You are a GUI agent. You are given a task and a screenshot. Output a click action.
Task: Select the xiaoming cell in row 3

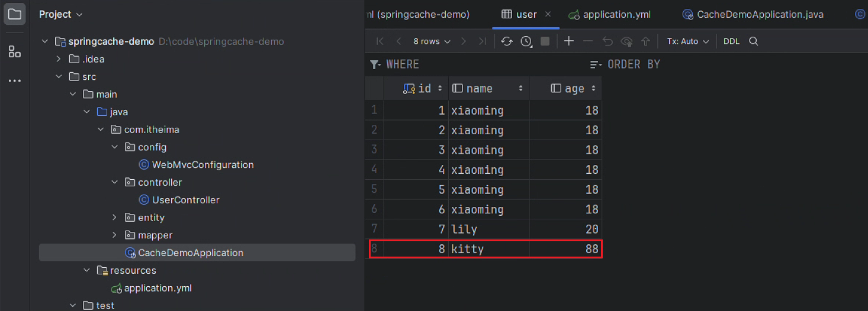tap(488, 150)
